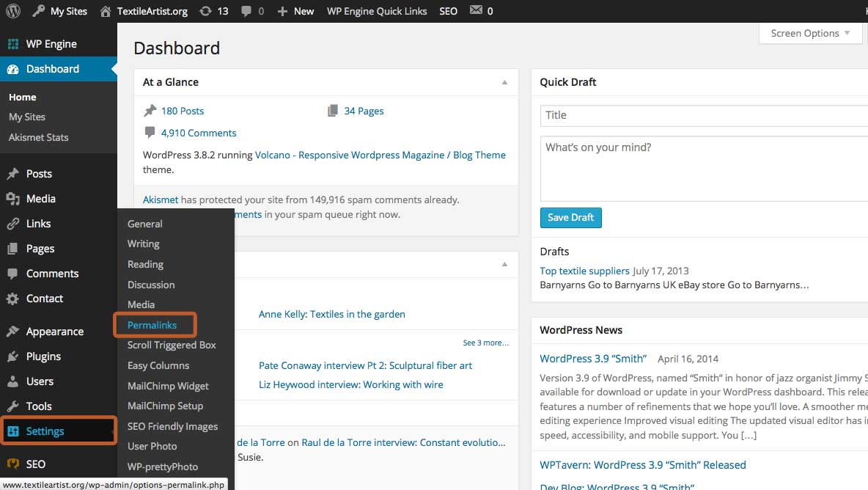Open the 34 Pages link
This screenshot has height=490, width=868.
pyautogui.click(x=364, y=111)
